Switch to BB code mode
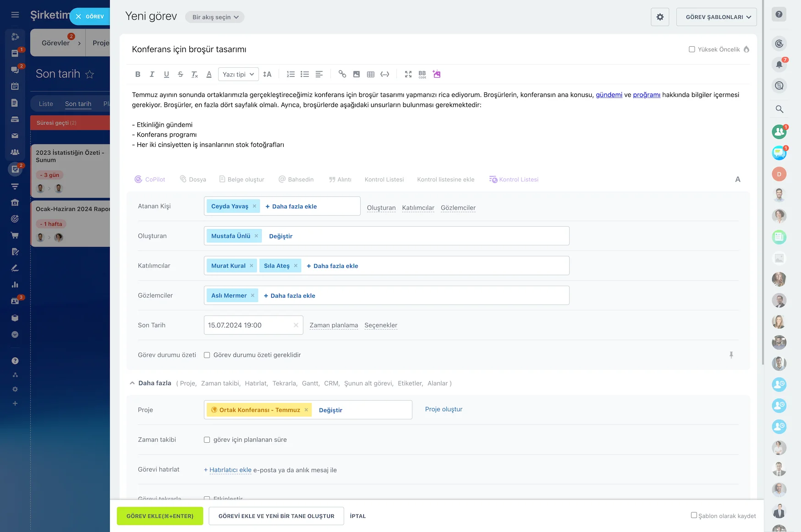The image size is (801, 532). [x=422, y=74]
